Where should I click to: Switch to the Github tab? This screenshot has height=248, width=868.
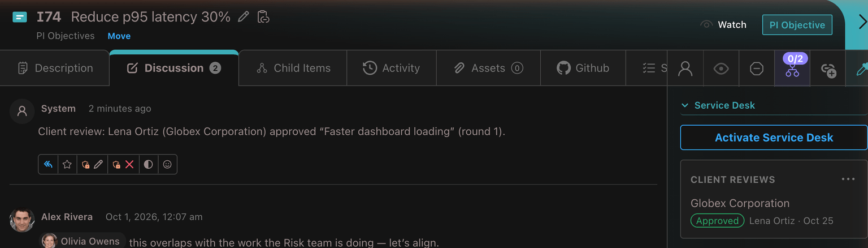[583, 69]
